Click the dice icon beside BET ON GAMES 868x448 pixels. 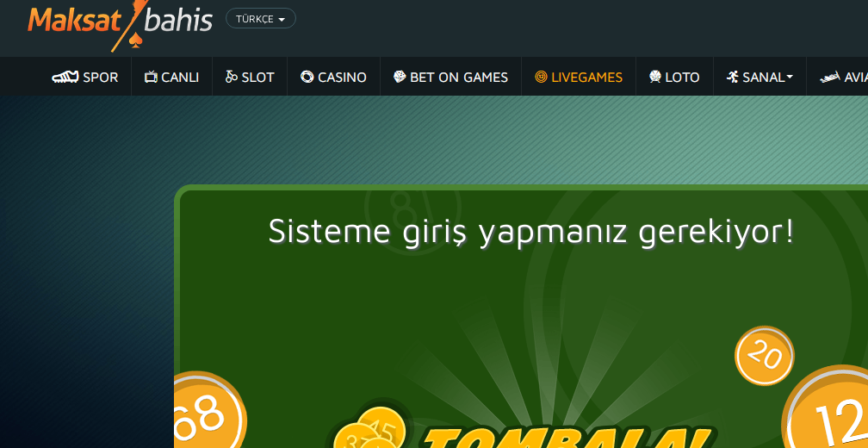(x=400, y=77)
